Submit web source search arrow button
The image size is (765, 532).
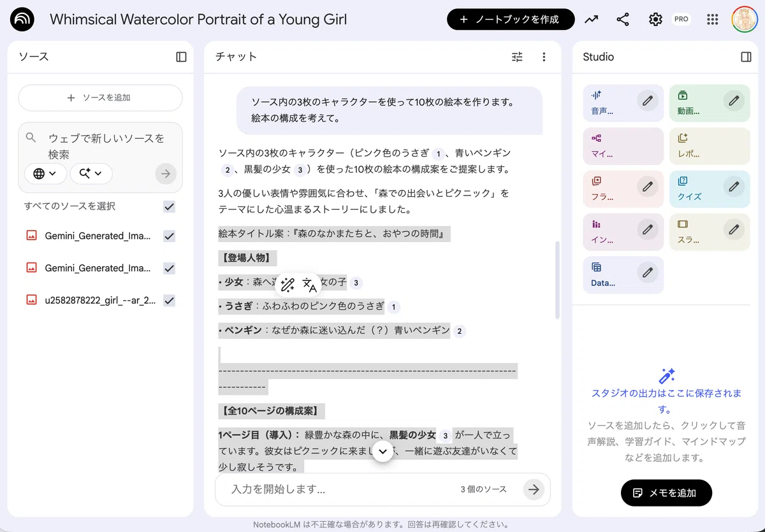coord(166,173)
